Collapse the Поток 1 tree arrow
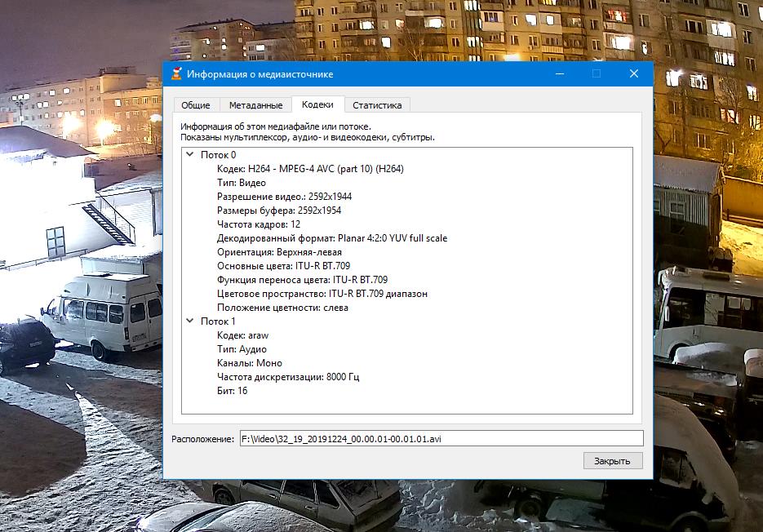This screenshot has height=532, width=763. pos(189,321)
